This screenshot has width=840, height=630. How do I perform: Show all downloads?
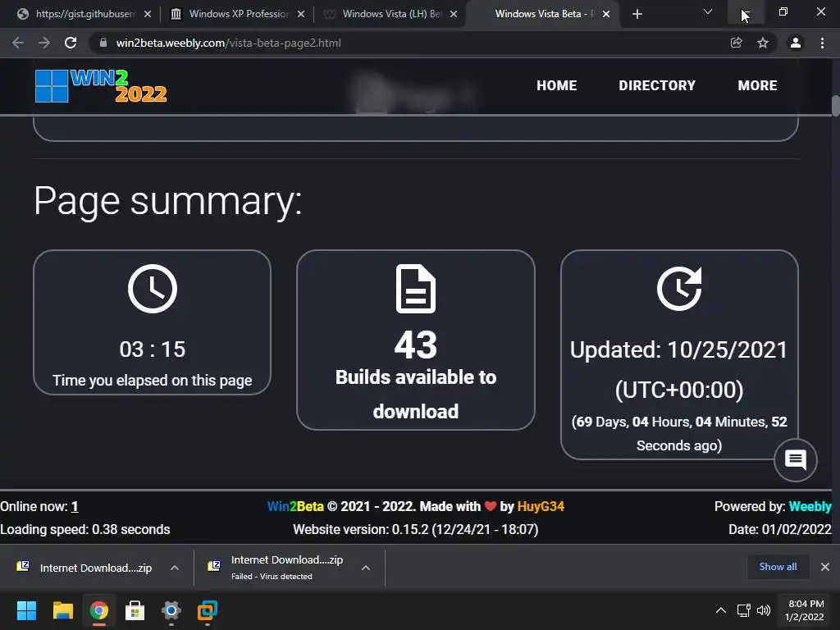(x=778, y=567)
